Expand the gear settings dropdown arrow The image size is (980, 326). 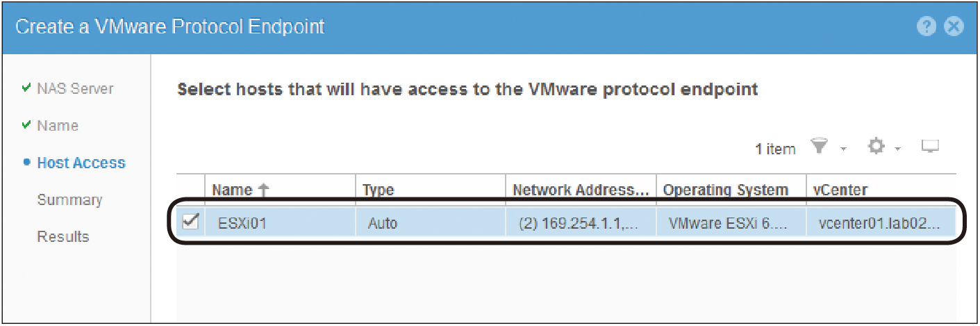click(898, 149)
